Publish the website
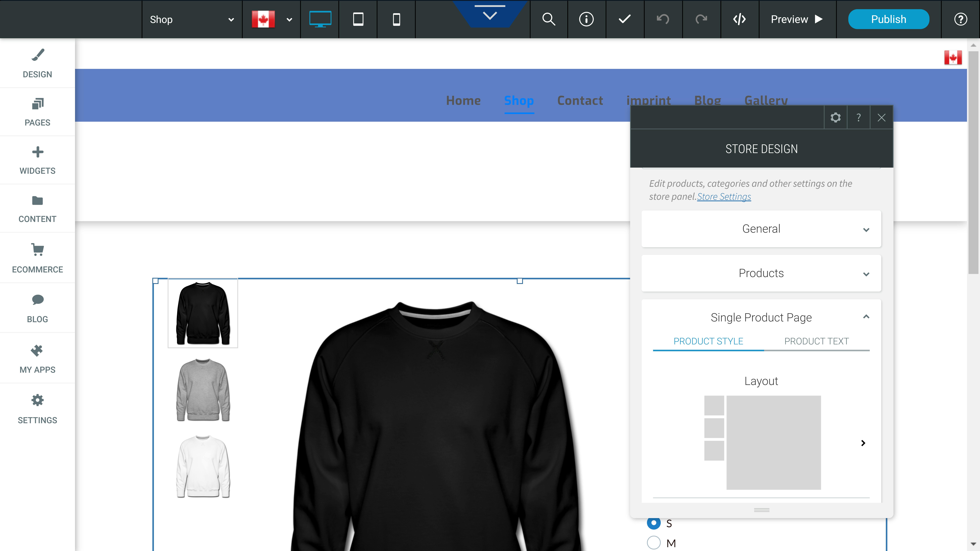This screenshot has height=551, width=980. (x=888, y=19)
